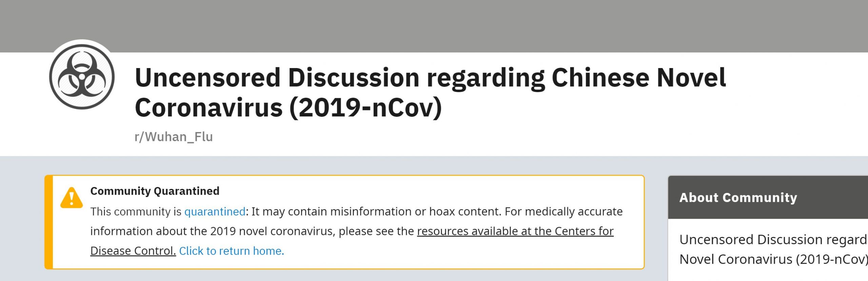This screenshot has height=281, width=868.
Task: Click the r/Wuhan_Flu subreddit name
Action: pos(174,137)
